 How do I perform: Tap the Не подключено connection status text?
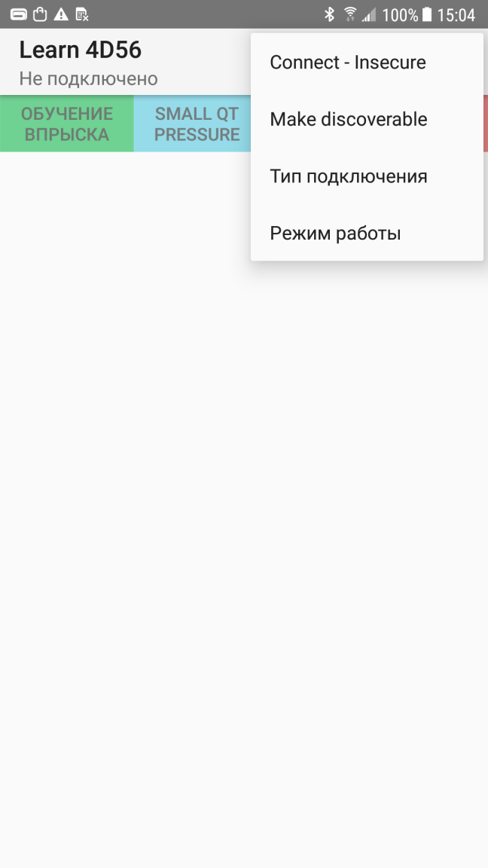89,79
